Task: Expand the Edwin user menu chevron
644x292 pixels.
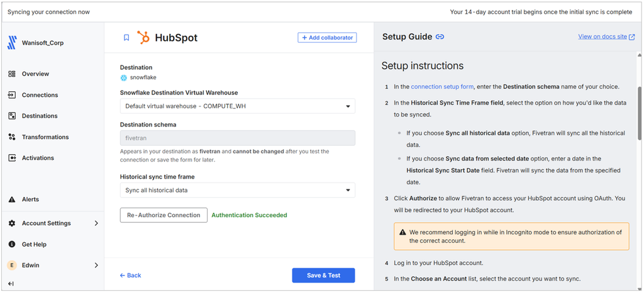Action: 96,266
